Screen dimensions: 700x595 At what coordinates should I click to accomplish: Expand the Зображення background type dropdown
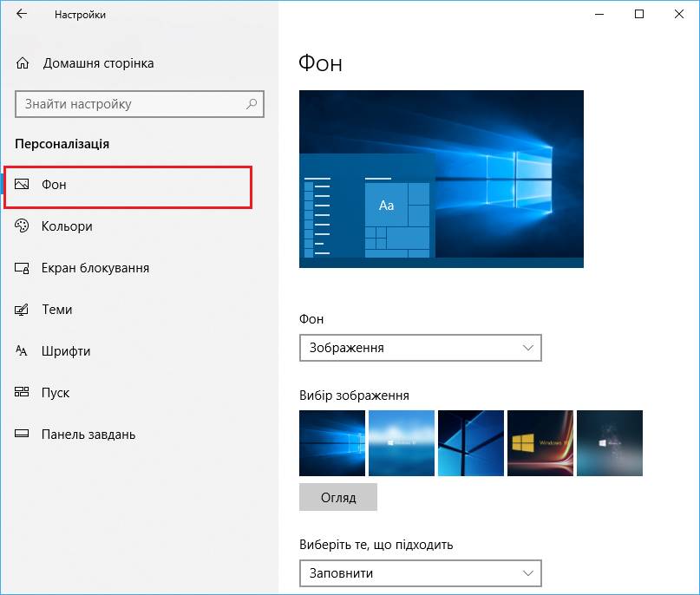point(421,348)
